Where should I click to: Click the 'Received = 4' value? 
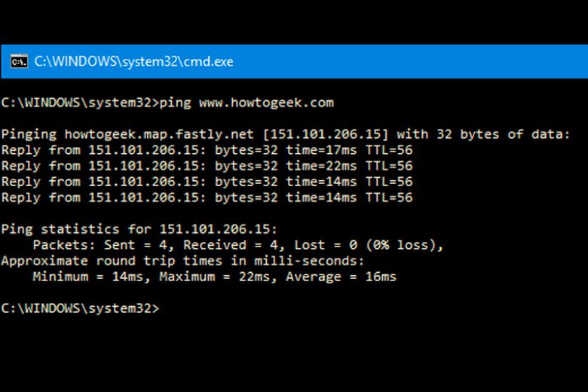(x=230, y=245)
